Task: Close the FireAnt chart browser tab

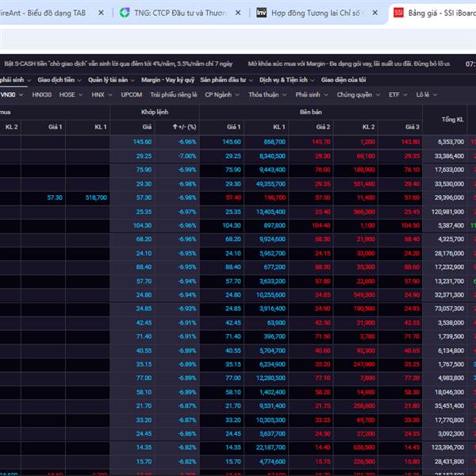Action: 102,13
